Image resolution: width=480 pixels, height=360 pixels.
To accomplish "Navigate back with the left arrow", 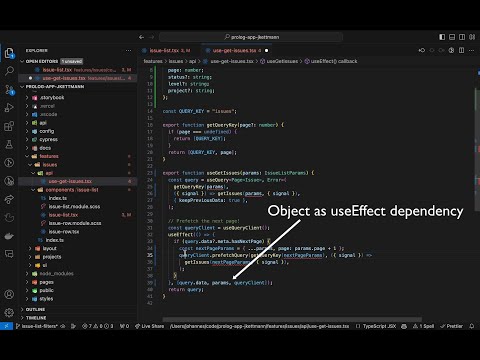I will pos(141,37).
